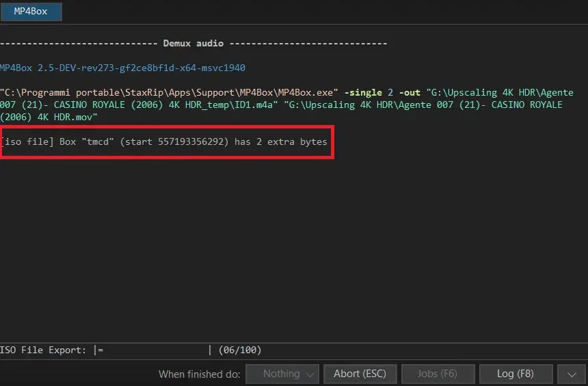Click the '(06/100)' progress value
The height and width of the screenshot is (386, 588).
(x=240, y=350)
